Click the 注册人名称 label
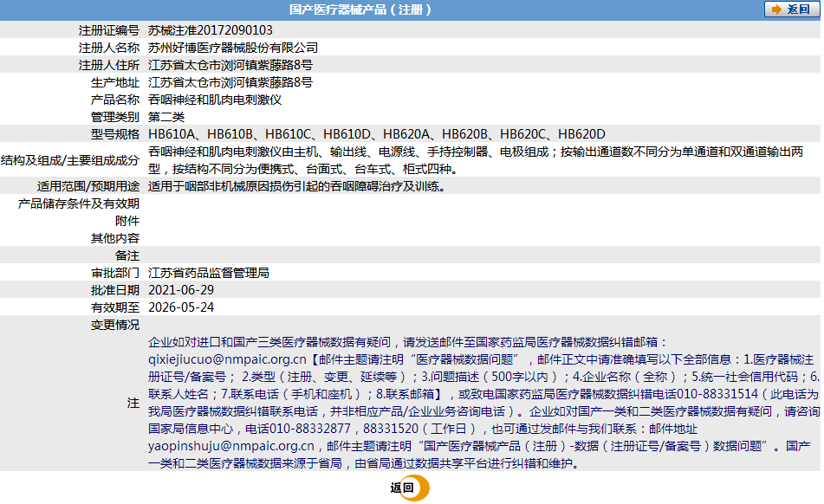The image size is (824, 504). click(x=109, y=48)
